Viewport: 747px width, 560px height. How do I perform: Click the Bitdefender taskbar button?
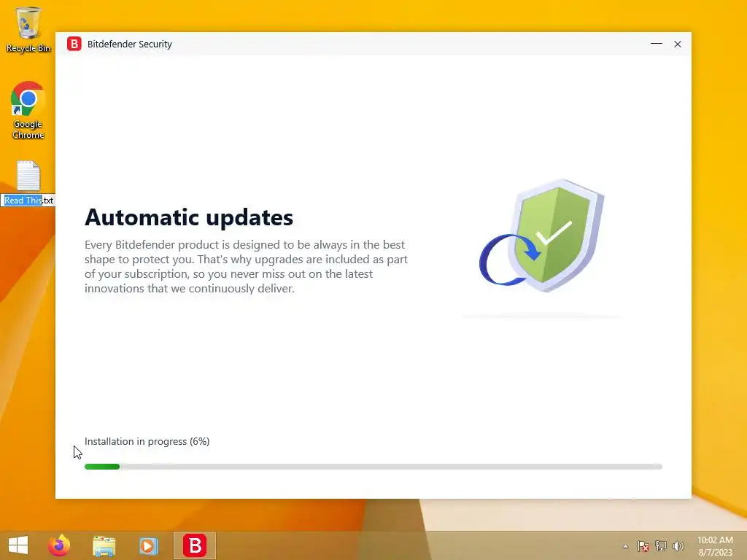[x=194, y=545]
